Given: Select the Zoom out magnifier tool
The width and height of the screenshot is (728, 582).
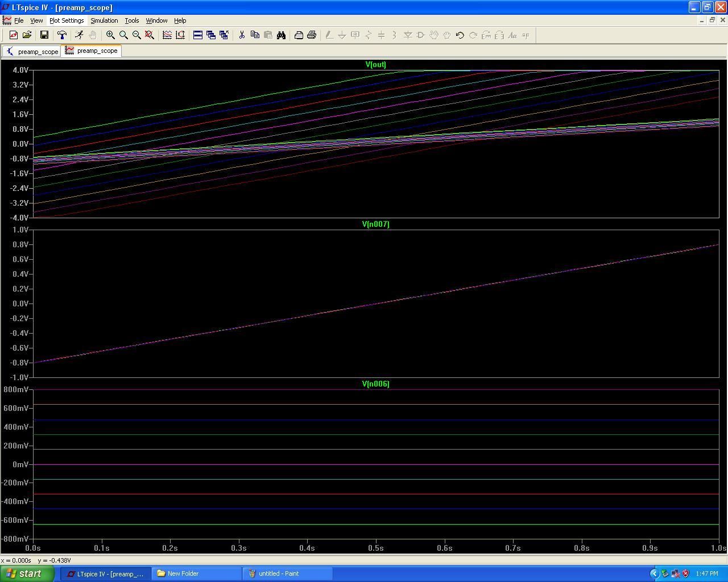Looking at the screenshot, I should [136, 35].
